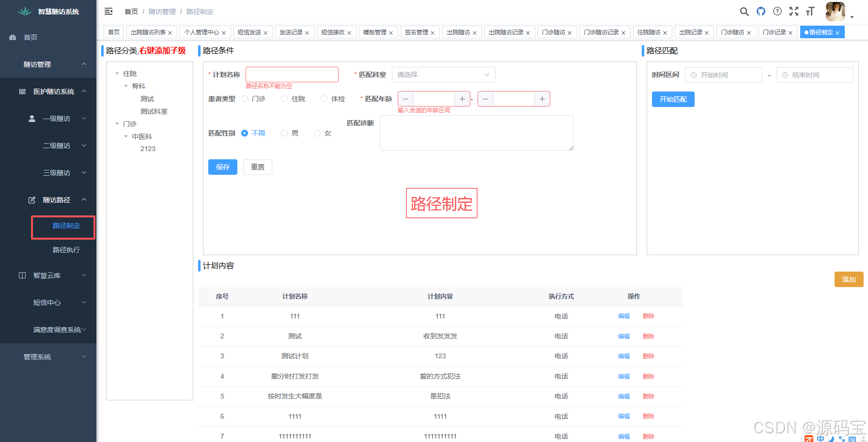Image resolution: width=868 pixels, height=442 pixels.
Task: Click the 智慧云库 book icon
Action: pyautogui.click(x=22, y=275)
